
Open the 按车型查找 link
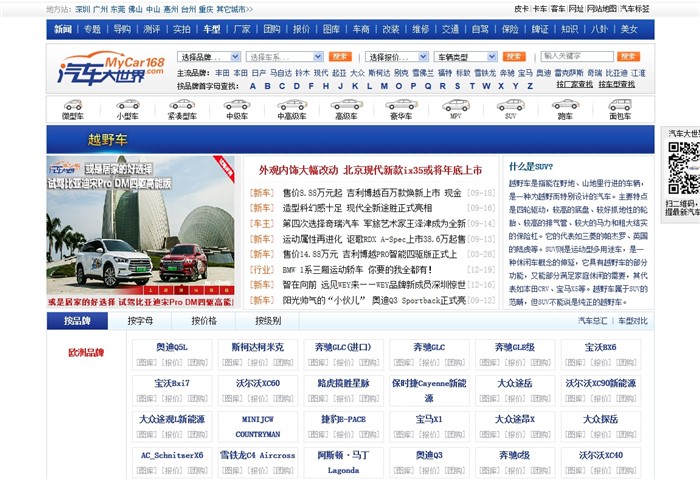pos(617,84)
